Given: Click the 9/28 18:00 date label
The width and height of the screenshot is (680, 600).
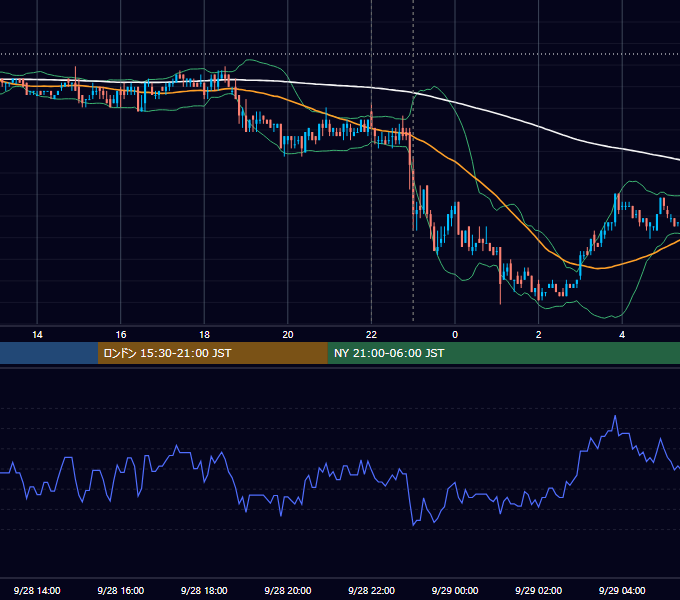Looking at the screenshot, I should [204, 590].
